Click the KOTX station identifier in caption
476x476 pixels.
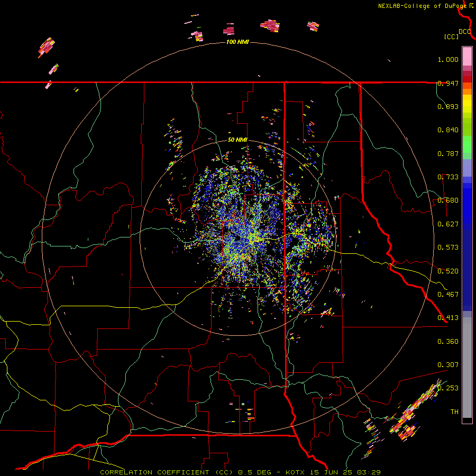[295, 472]
